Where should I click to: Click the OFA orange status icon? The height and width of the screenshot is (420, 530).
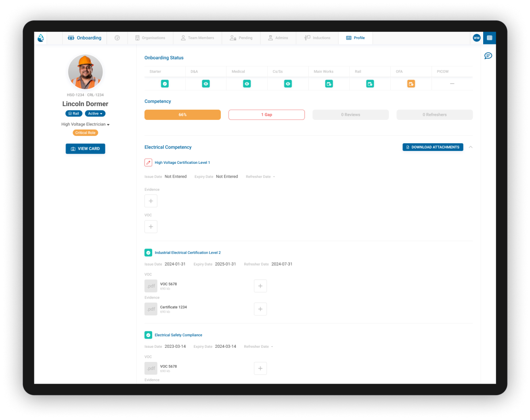[x=411, y=84]
